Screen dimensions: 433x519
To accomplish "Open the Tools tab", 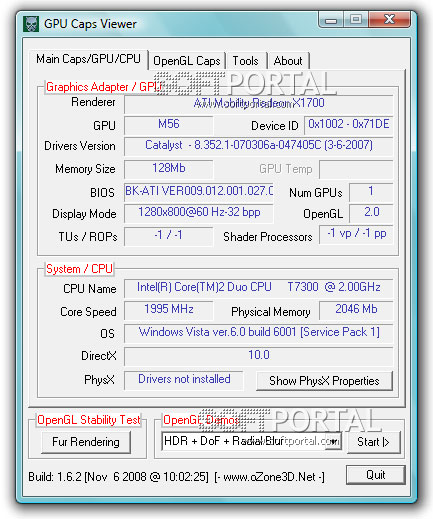I will click(246, 61).
